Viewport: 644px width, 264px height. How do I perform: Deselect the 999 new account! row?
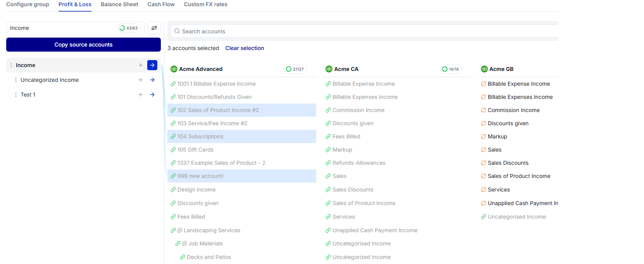242,176
